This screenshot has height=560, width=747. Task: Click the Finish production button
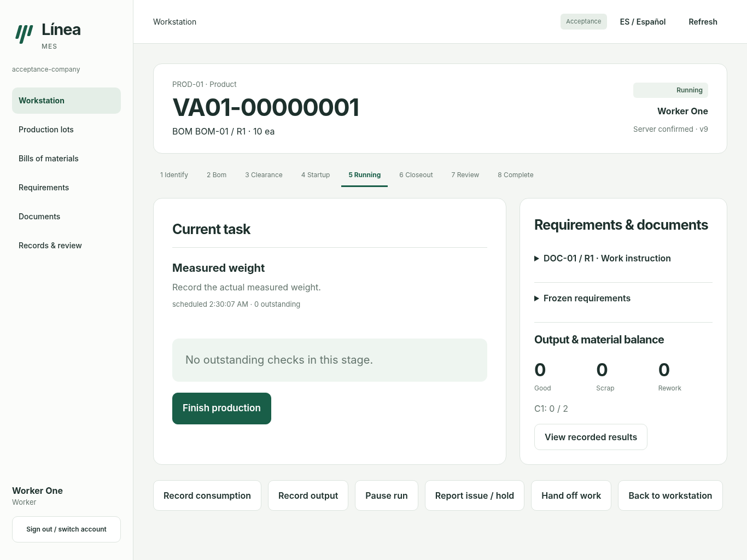221,409
